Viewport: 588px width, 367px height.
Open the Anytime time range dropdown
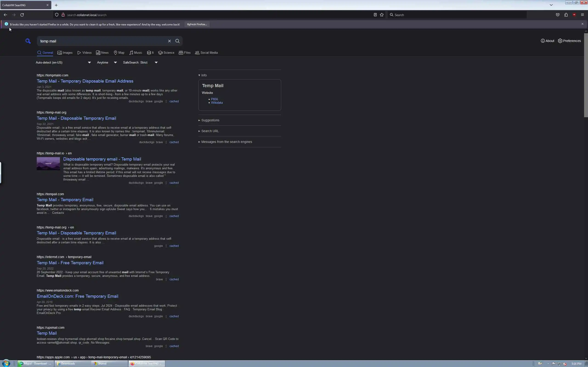pos(107,63)
